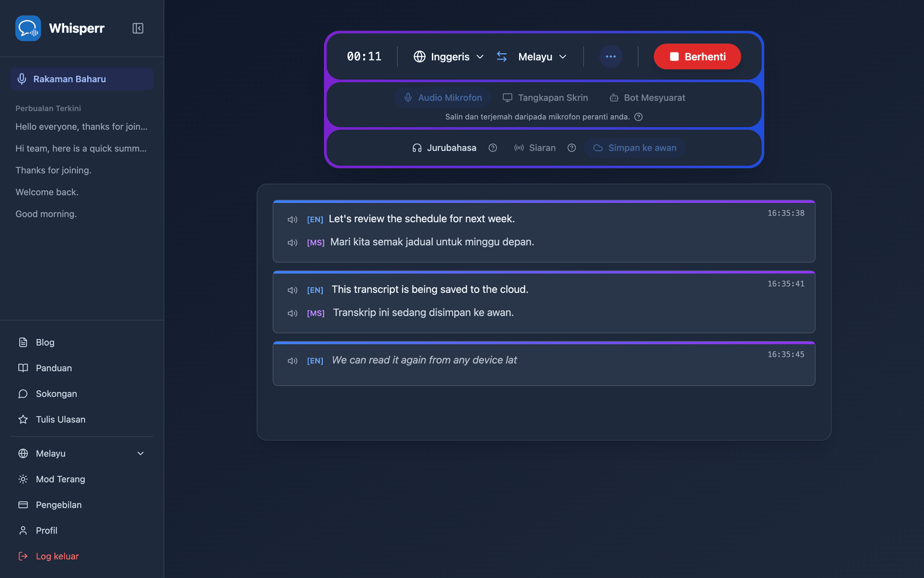Play audio for 'Mari kita semak jadual' line
Image resolution: width=924 pixels, height=578 pixels.
pyautogui.click(x=293, y=243)
